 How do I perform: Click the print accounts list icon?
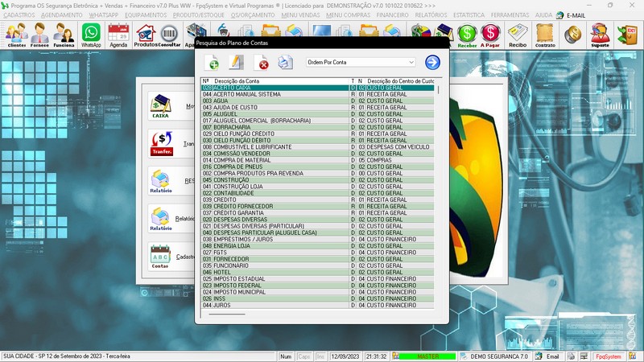pyautogui.click(x=285, y=63)
